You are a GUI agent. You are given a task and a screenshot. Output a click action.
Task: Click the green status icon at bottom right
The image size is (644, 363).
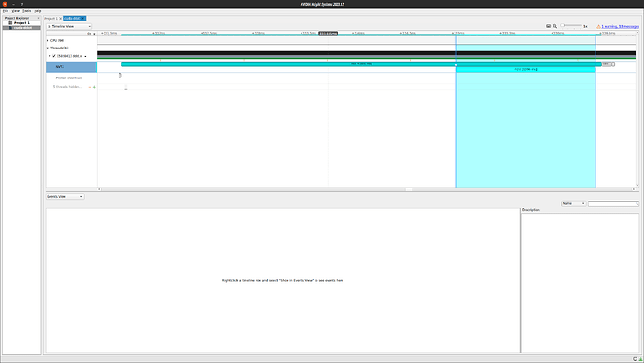640,359
